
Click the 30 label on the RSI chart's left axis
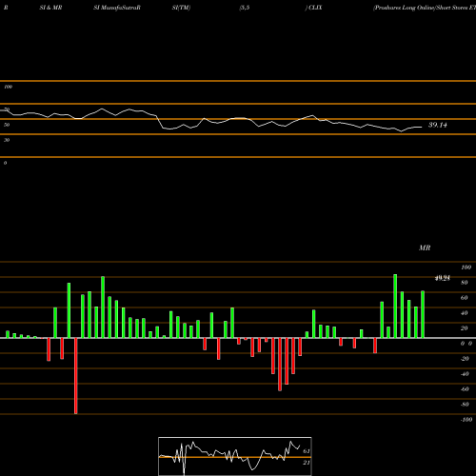tap(7, 140)
